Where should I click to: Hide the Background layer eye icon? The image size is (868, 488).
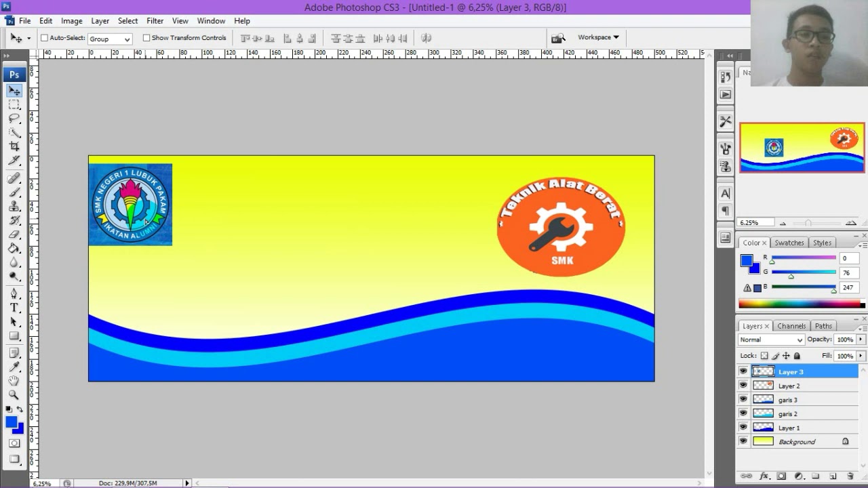tap(743, 441)
